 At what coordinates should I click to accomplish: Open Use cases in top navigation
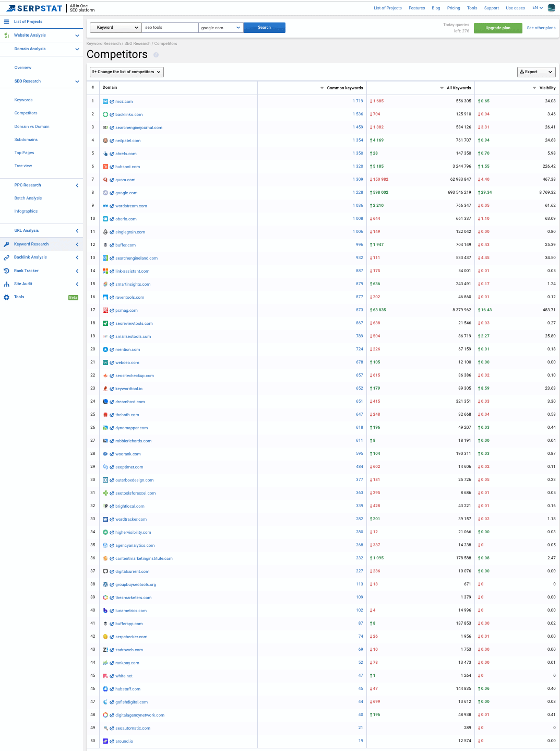pyautogui.click(x=515, y=8)
